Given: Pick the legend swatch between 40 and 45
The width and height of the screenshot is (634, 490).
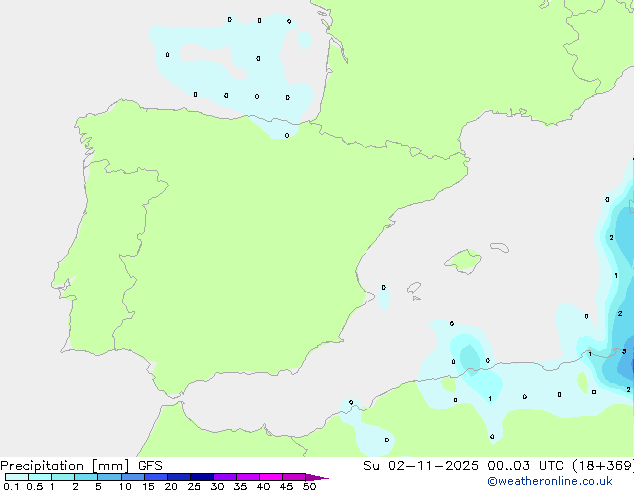Looking at the screenshot, I should pyautogui.click(x=271, y=477).
